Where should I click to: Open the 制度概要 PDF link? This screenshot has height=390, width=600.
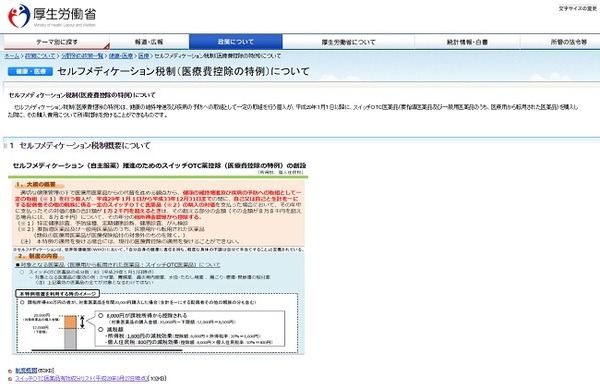click(26, 370)
